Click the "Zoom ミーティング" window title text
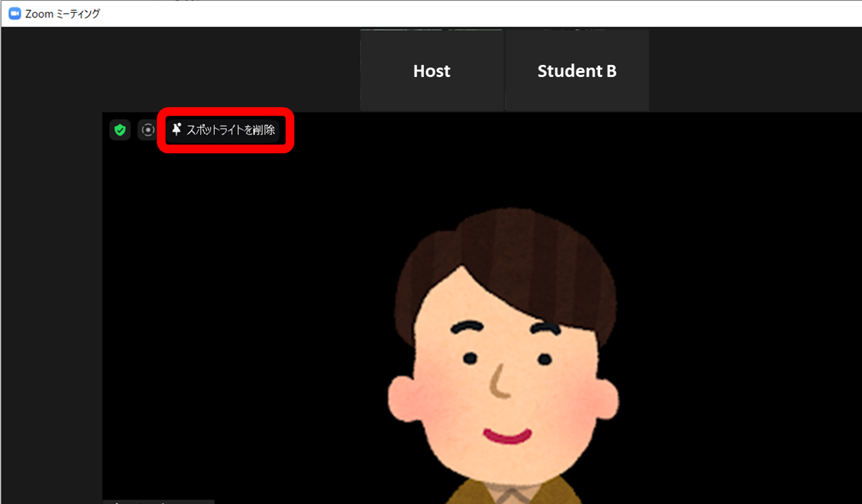The width and height of the screenshot is (862, 504). (63, 13)
